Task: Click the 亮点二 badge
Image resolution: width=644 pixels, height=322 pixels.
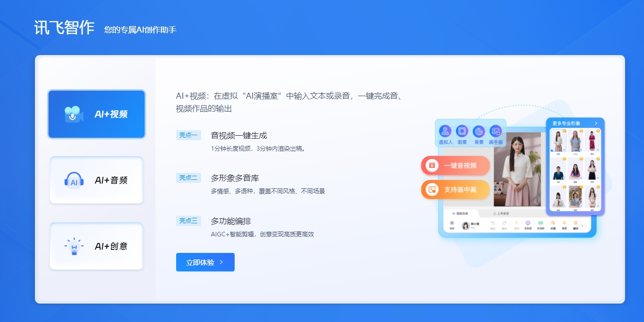Action: coord(189,177)
